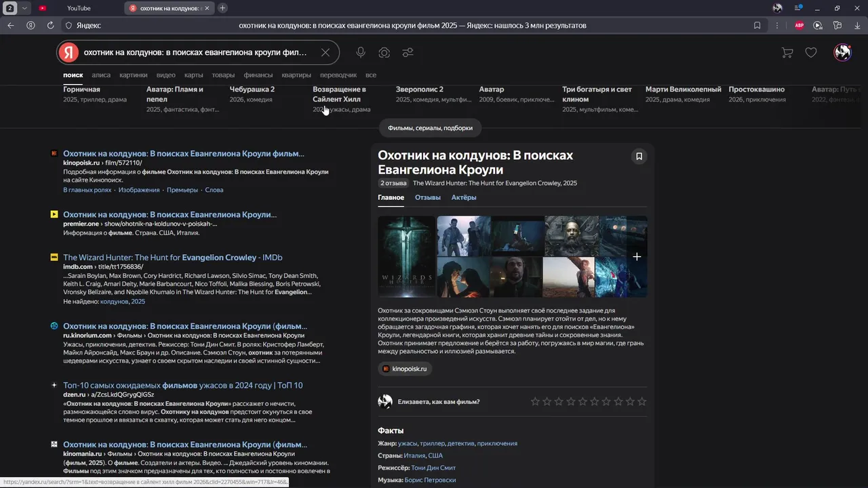Open the 2 отзыва reviews badge

pos(393,183)
